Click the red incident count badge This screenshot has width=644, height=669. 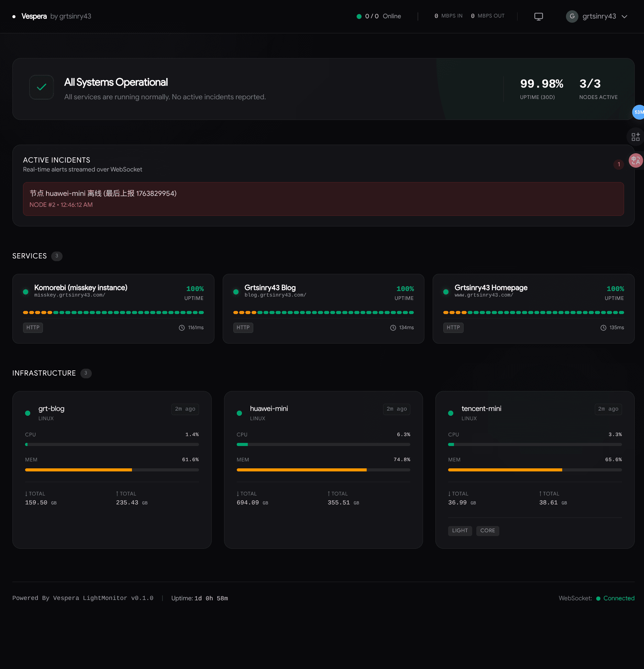tap(619, 164)
